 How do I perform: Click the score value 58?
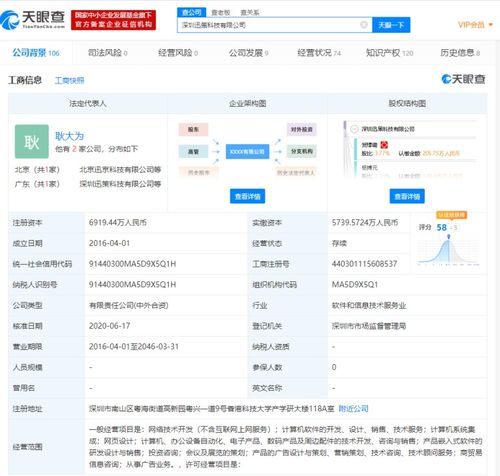(x=442, y=227)
